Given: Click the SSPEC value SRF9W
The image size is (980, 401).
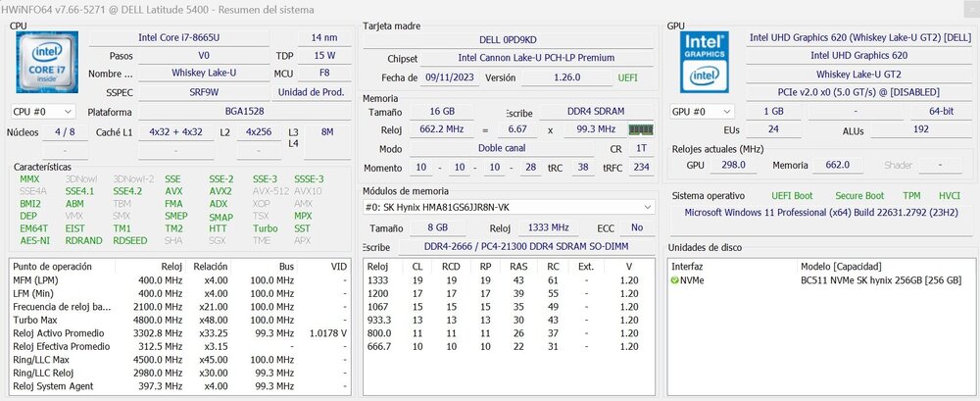Looking at the screenshot, I should pos(204,92).
